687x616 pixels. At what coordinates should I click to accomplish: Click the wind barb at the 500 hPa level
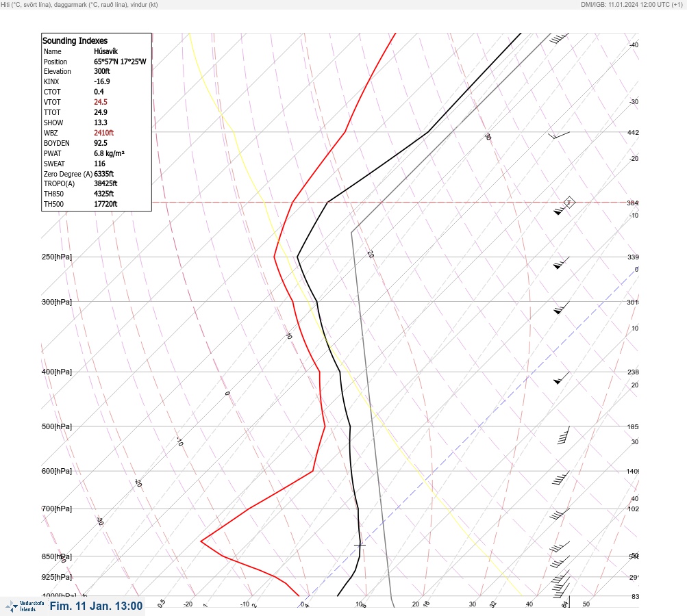(564, 435)
